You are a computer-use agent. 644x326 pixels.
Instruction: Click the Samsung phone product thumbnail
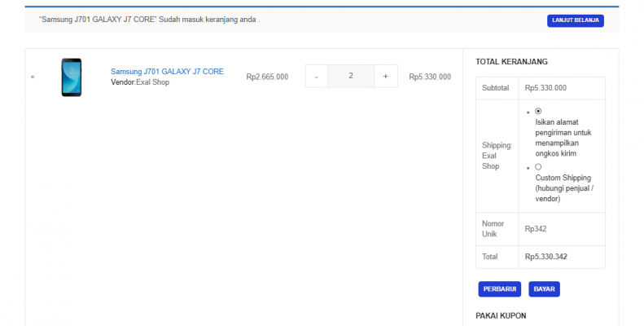(72, 77)
